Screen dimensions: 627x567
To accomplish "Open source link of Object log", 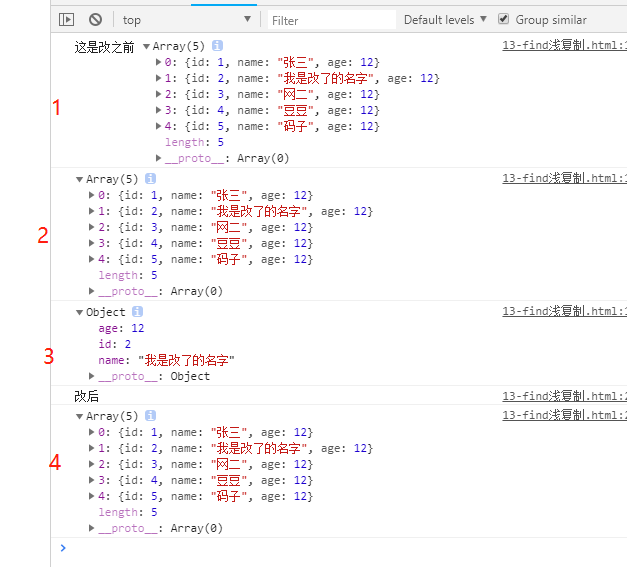I will (x=564, y=311).
